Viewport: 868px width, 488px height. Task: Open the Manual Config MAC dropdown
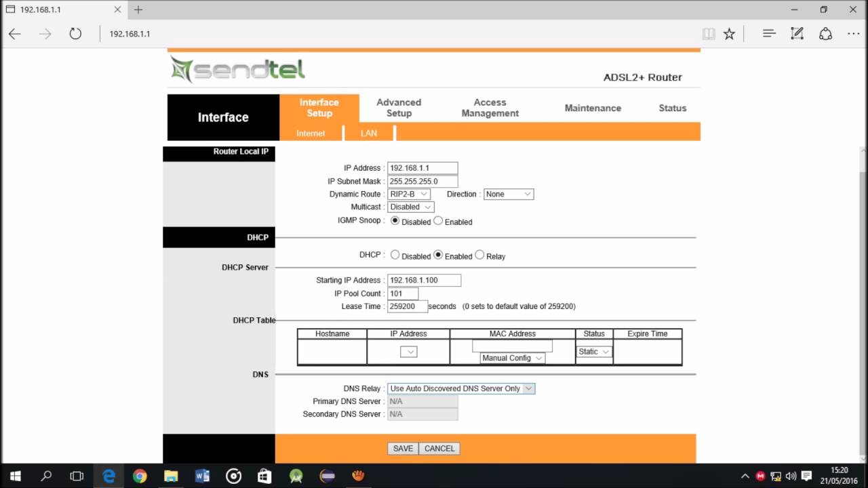512,358
